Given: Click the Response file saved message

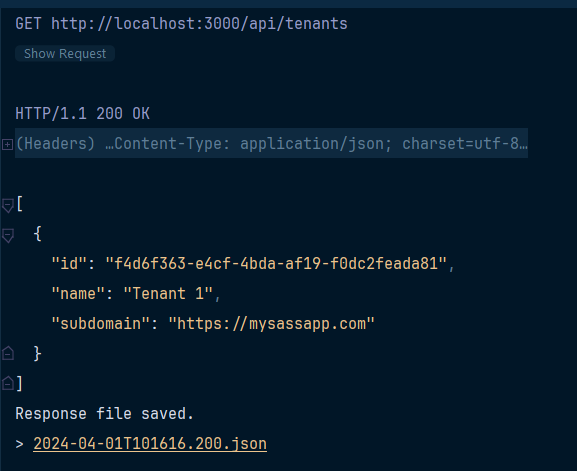Looking at the screenshot, I should [x=105, y=414].
